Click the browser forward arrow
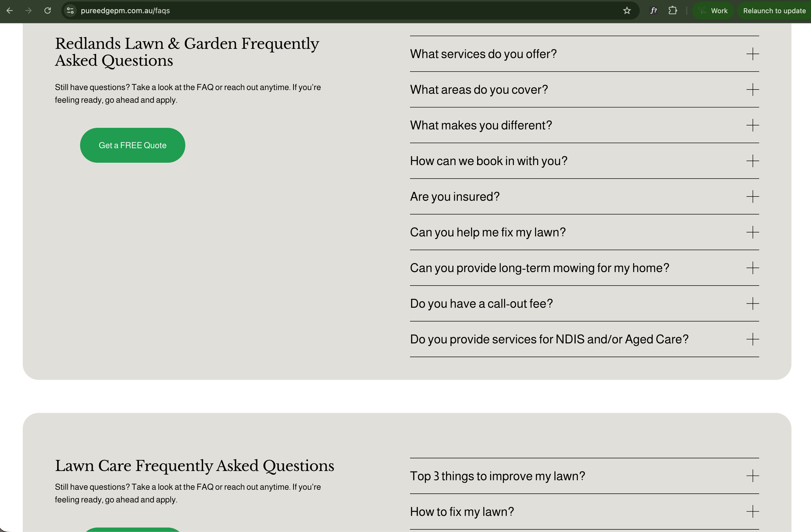 coord(28,11)
